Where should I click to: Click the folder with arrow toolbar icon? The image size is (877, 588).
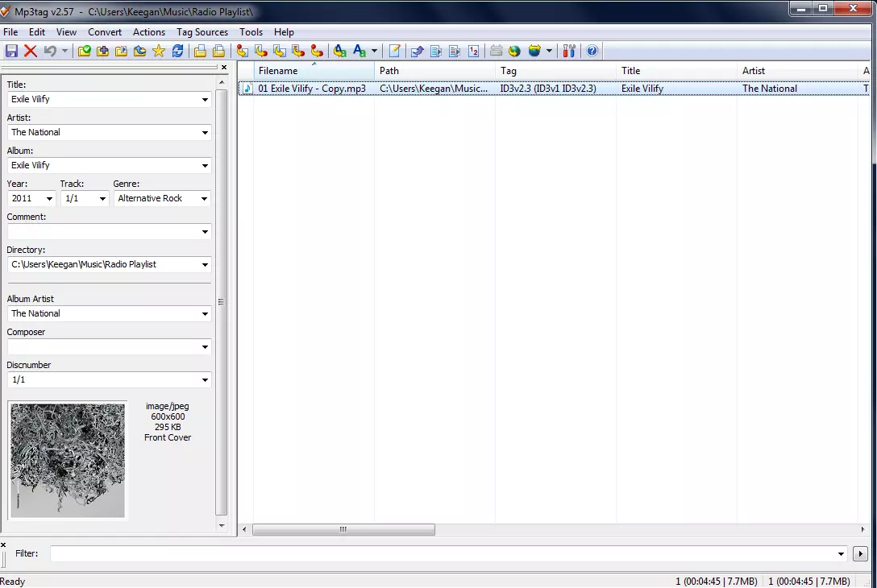[x=122, y=51]
